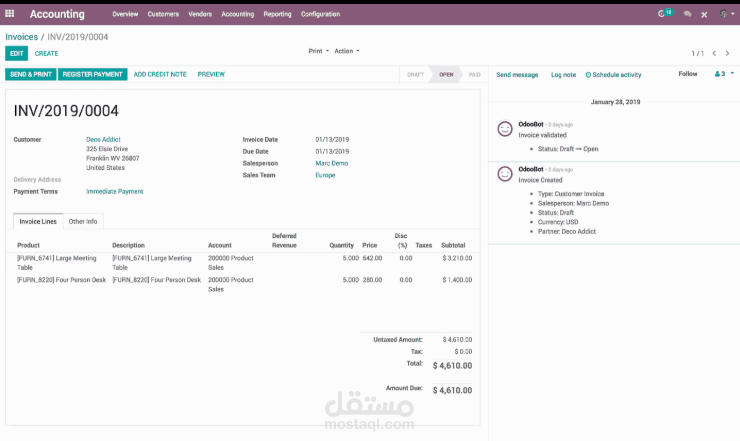
Task: Click Send message in chatter
Action: 517,75
